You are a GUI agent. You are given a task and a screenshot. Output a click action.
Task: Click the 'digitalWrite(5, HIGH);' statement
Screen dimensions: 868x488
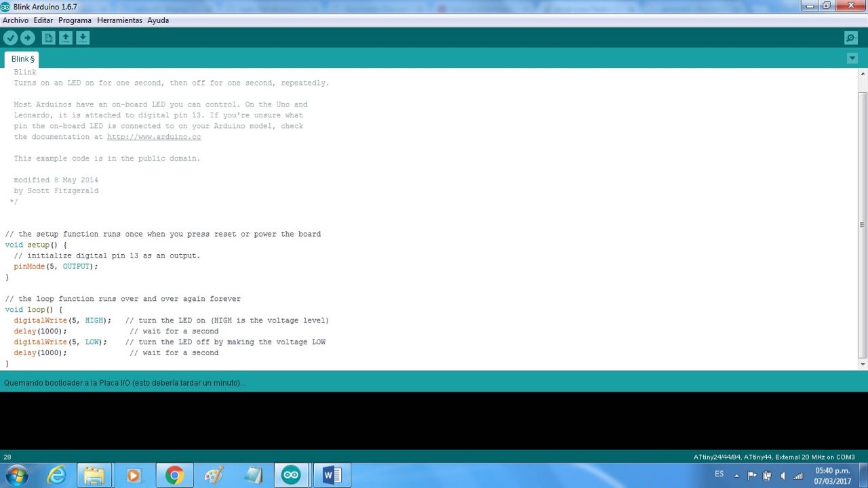tap(62, 321)
